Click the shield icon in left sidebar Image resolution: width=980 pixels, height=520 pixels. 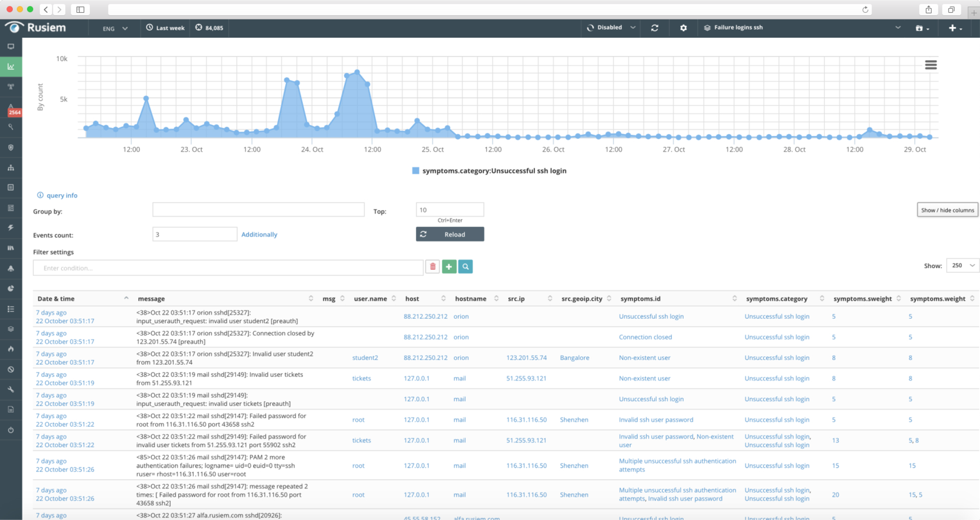(11, 147)
